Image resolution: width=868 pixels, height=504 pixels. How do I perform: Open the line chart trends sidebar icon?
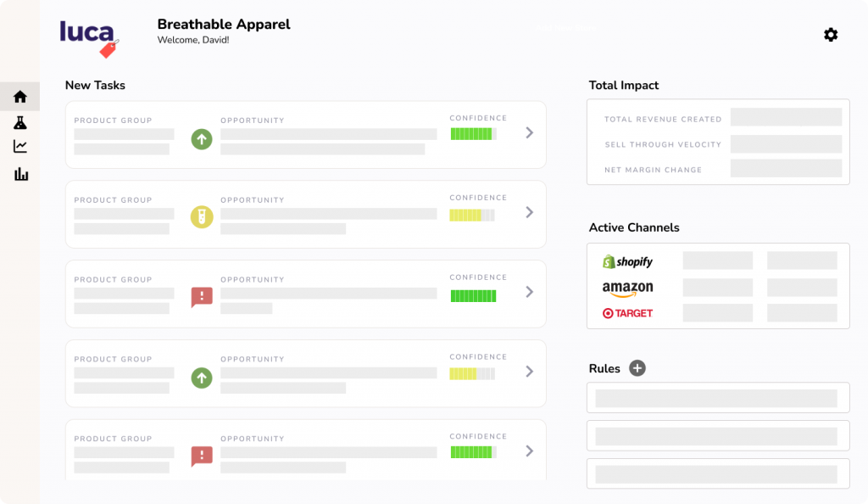(x=20, y=147)
